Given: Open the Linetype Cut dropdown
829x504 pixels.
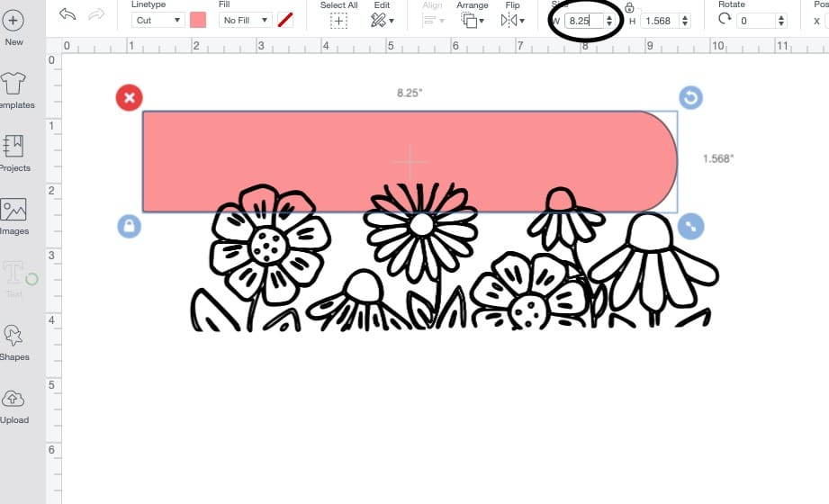Looking at the screenshot, I should coord(158,21).
